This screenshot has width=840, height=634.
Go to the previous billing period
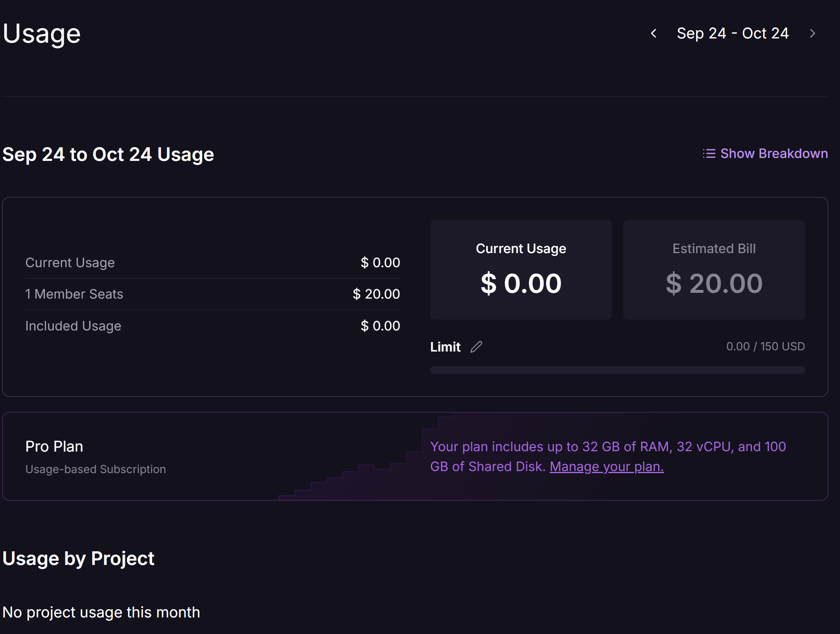pyautogui.click(x=653, y=33)
